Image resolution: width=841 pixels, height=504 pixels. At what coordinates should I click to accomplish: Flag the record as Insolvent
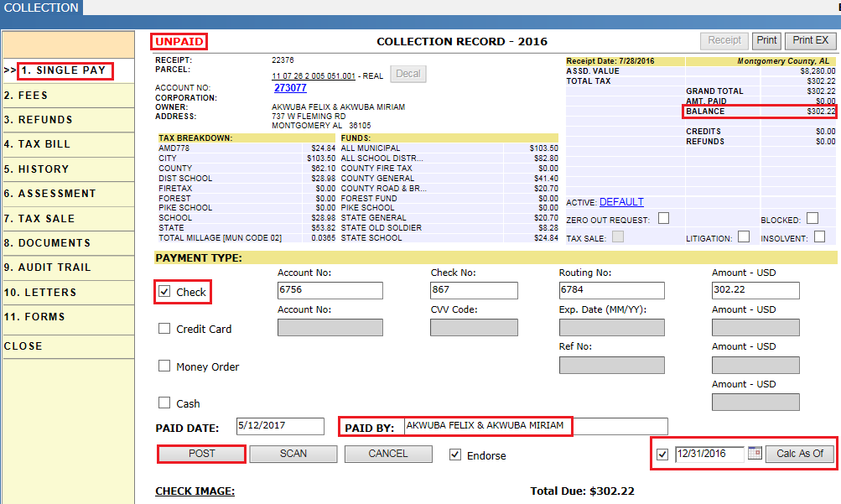tap(819, 236)
